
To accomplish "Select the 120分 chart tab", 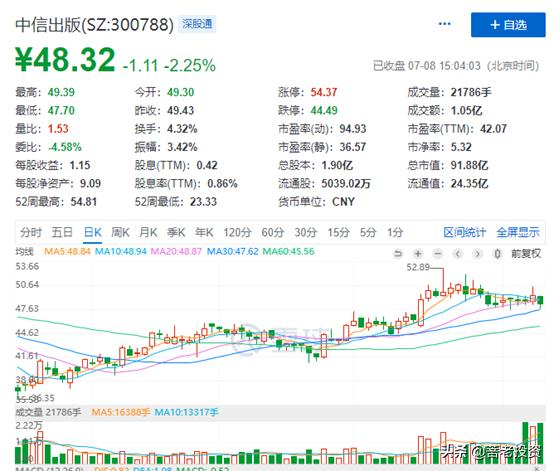I will [237, 232].
